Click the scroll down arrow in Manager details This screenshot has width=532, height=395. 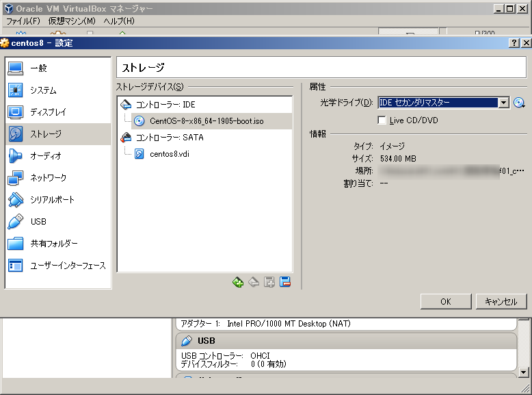524,372
